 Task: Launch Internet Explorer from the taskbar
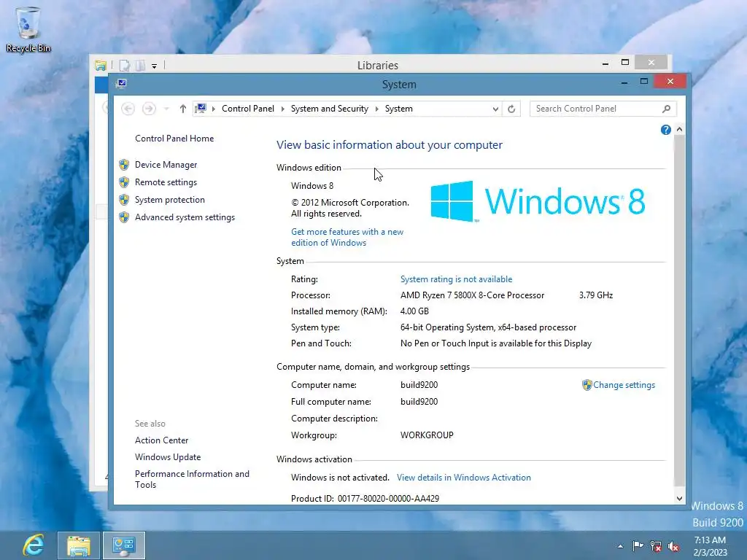[x=34, y=545]
